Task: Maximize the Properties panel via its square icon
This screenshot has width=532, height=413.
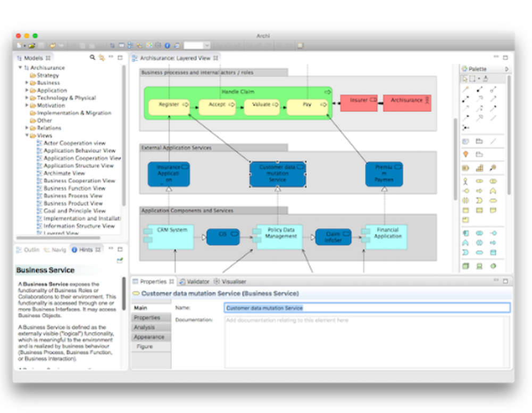Action: [x=505, y=281]
